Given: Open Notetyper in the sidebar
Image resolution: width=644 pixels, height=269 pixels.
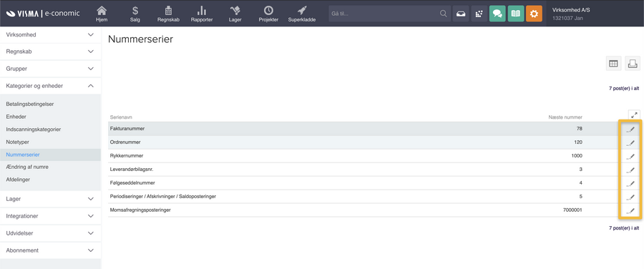Looking at the screenshot, I should (x=18, y=142).
